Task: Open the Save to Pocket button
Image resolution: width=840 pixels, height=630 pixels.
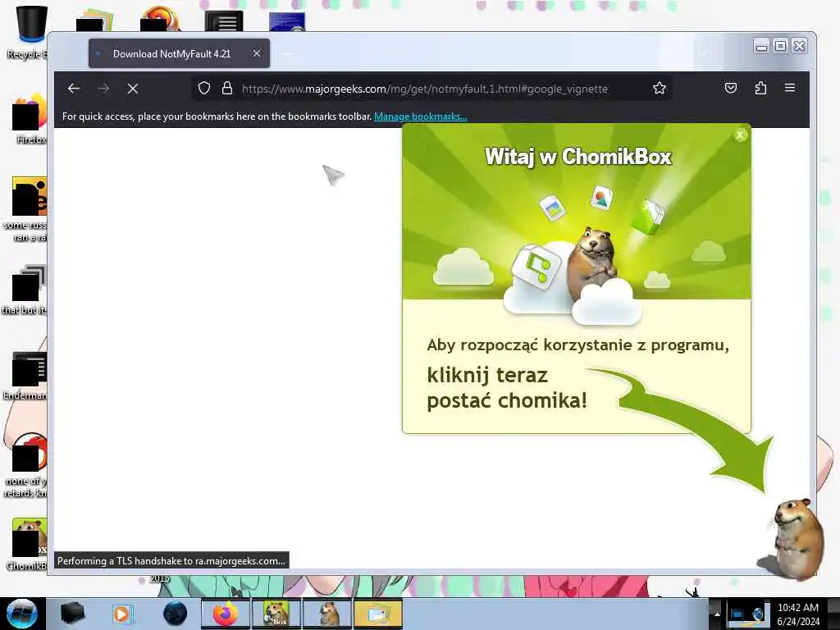Action: (731, 88)
